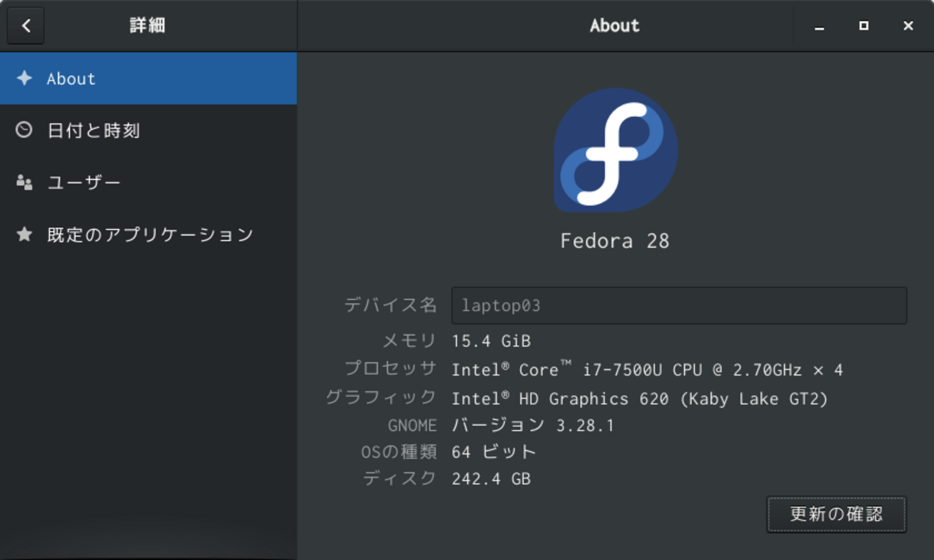The image size is (934, 560).
Task: Click the sparkle icon beside About
Action: click(24, 78)
